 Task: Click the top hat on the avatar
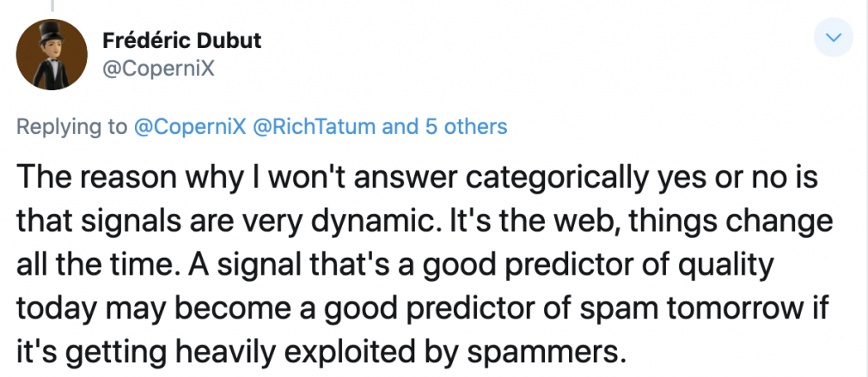pos(51,35)
